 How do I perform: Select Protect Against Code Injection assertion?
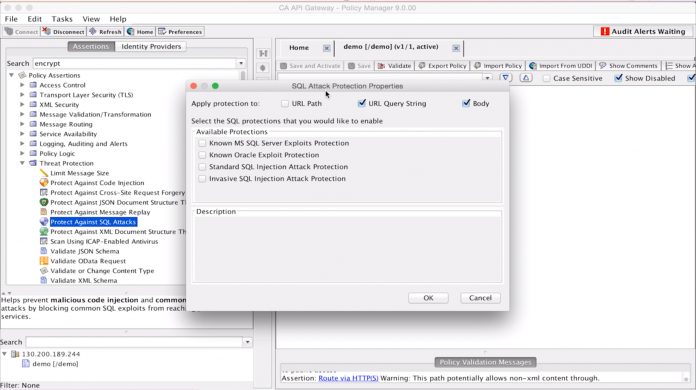[97, 183]
